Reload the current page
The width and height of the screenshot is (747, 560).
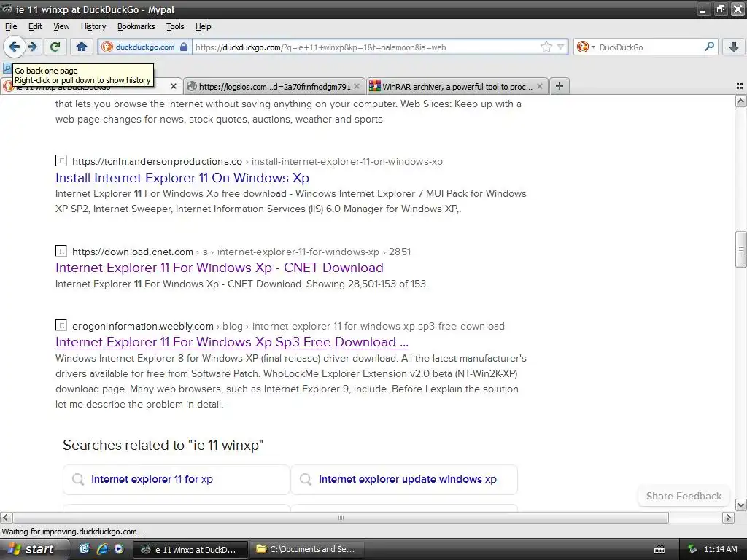tap(55, 47)
